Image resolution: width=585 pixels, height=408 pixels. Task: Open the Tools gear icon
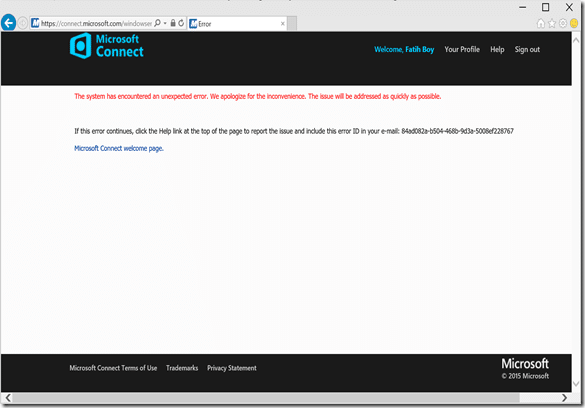tap(563, 23)
